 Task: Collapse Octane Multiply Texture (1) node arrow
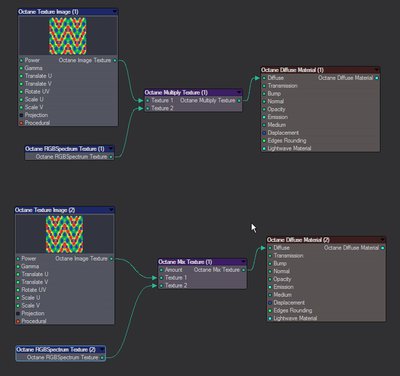[239, 92]
